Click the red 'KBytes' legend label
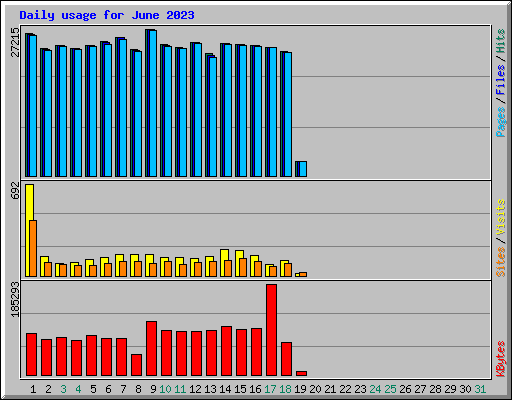 coord(500,359)
